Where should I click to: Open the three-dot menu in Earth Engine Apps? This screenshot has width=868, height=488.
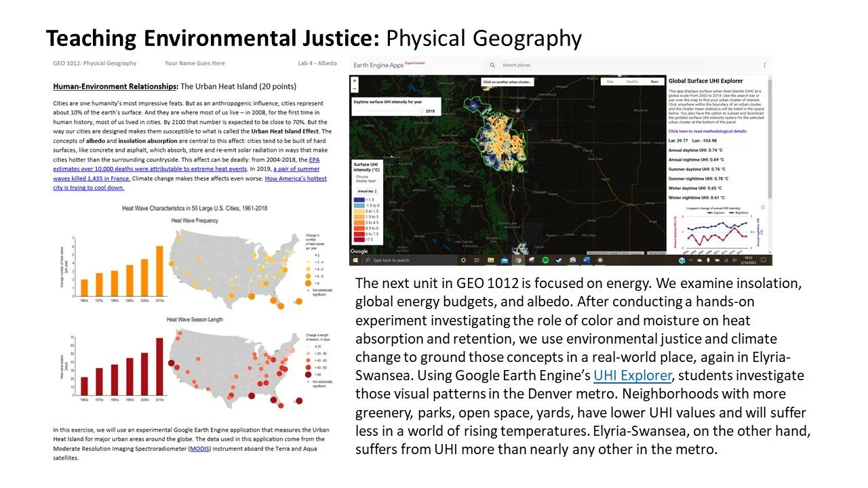click(764, 65)
